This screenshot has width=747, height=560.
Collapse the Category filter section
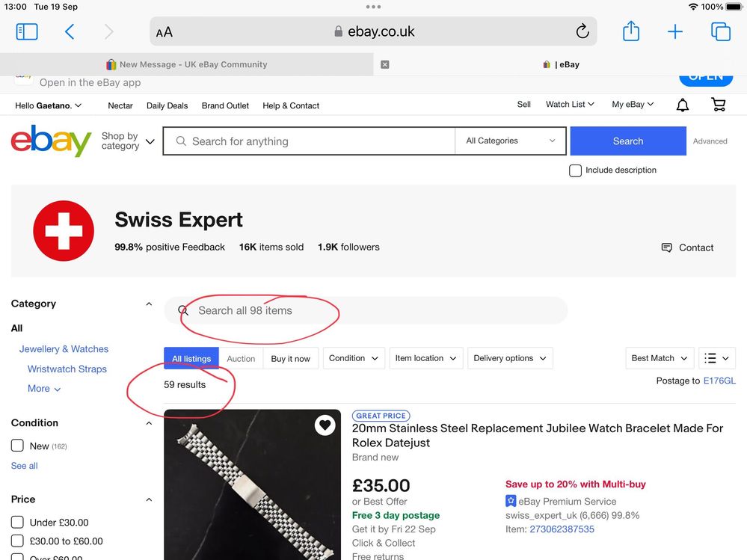click(x=149, y=304)
